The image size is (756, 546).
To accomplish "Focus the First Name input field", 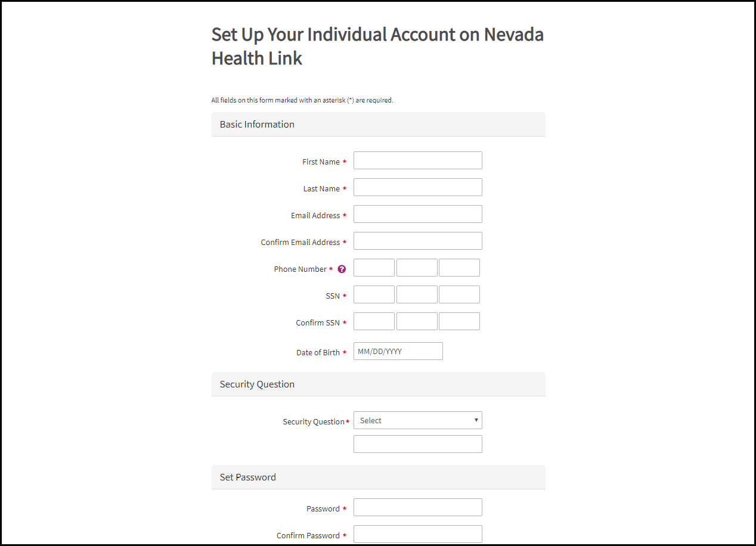I will (x=418, y=160).
